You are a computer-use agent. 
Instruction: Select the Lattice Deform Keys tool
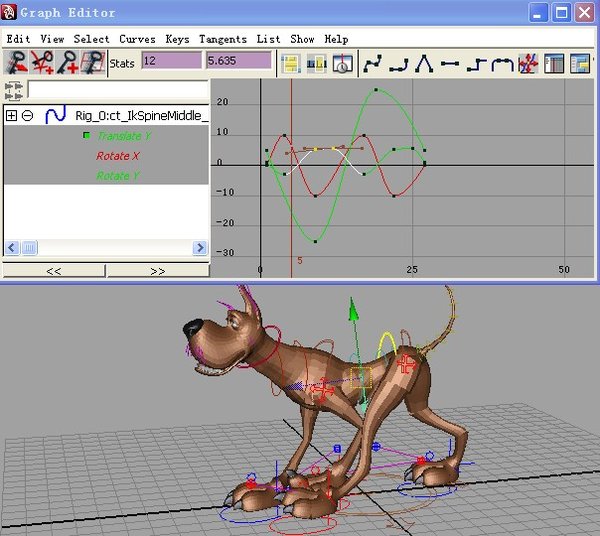[x=93, y=63]
